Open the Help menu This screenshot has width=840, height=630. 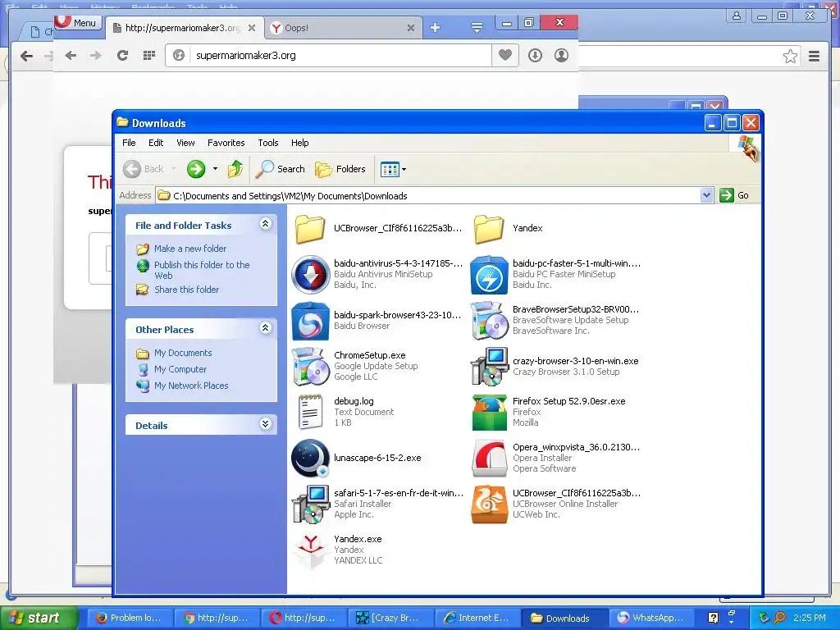[x=300, y=143]
